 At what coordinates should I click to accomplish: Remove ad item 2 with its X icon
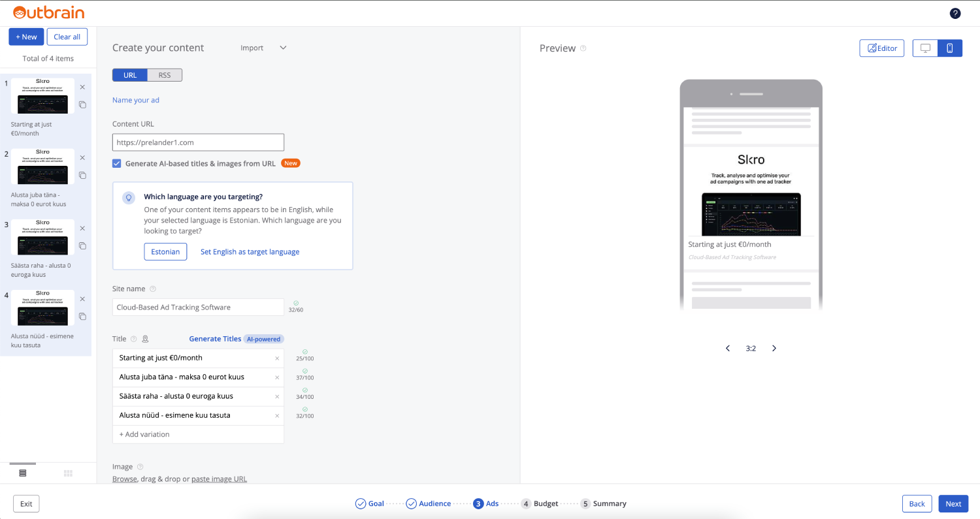pos(82,157)
